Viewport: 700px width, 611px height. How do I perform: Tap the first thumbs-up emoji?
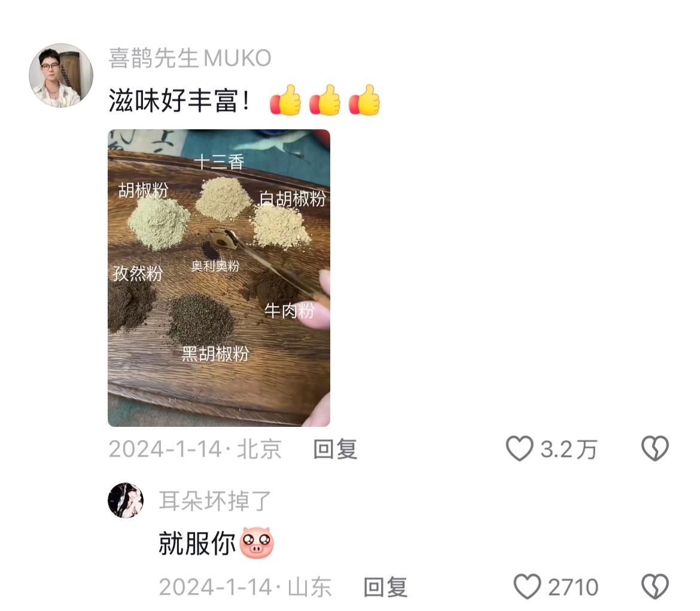point(285,100)
